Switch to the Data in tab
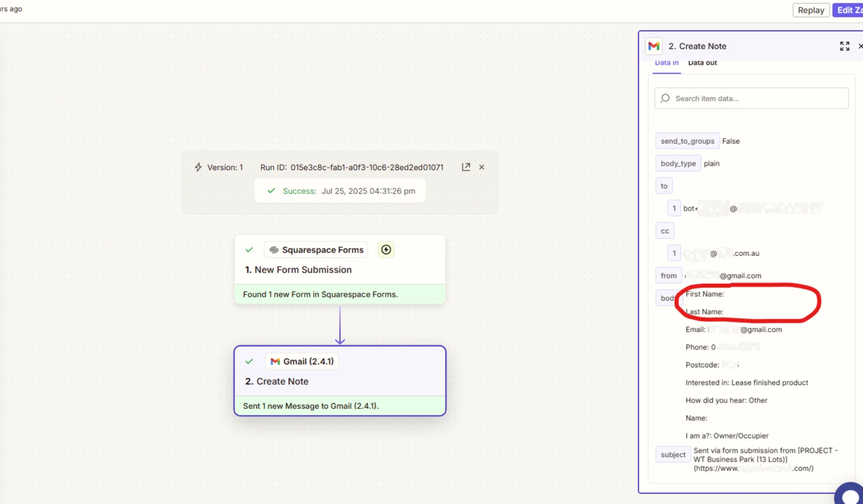The height and width of the screenshot is (504, 863). click(667, 63)
